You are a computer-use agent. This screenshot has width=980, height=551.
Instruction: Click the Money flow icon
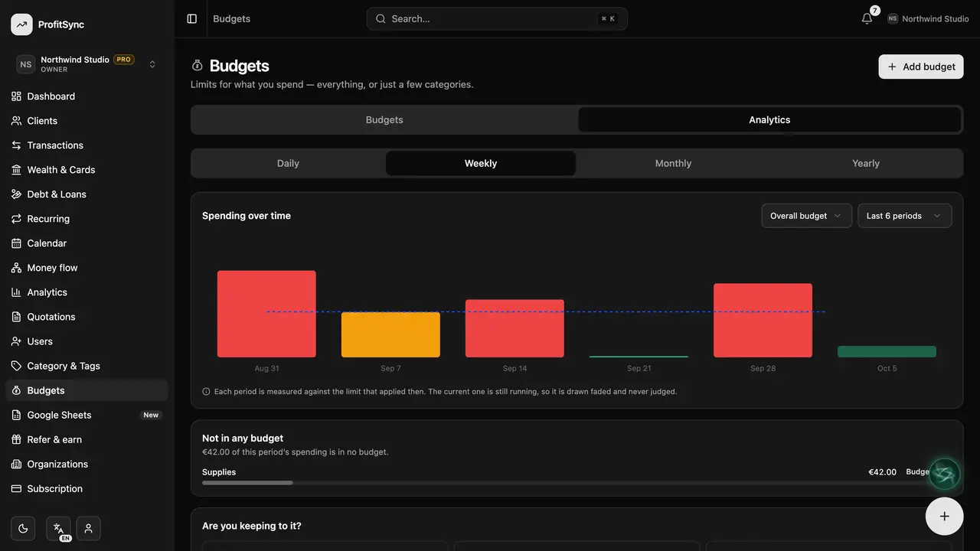click(16, 268)
